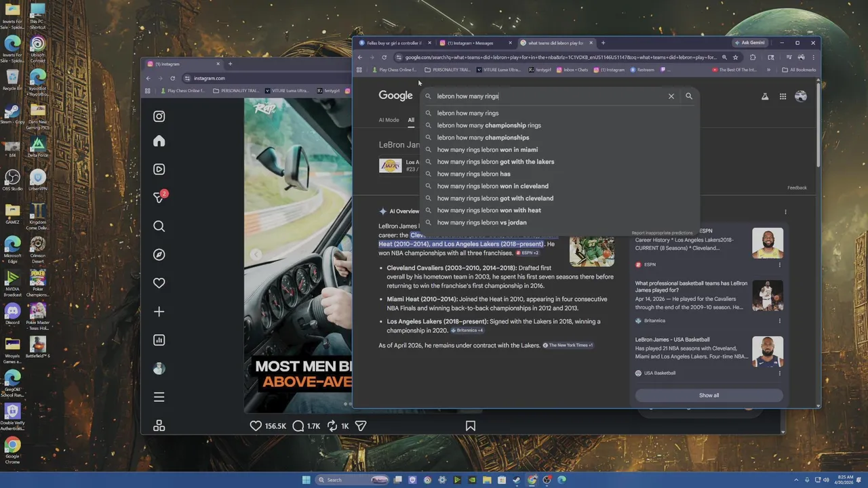The height and width of the screenshot is (488, 868).
Task: Open Google Labs flask icon
Action: [x=765, y=96]
